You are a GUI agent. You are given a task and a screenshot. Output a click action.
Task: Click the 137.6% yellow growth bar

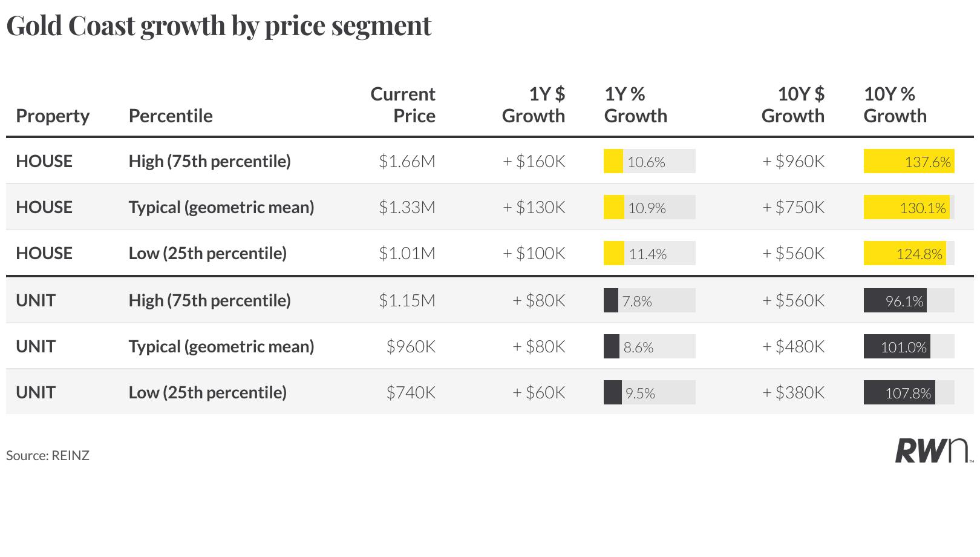909,162
